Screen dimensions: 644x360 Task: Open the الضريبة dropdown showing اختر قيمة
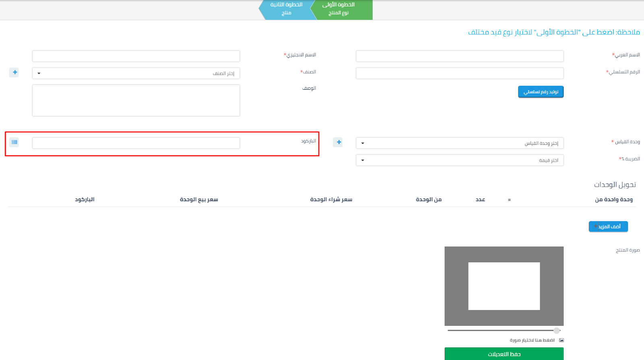pyautogui.click(x=460, y=160)
